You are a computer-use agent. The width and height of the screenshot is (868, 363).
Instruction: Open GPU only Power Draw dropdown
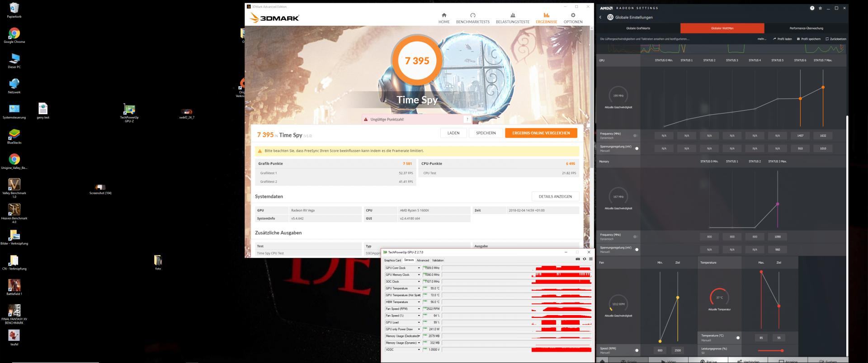point(419,329)
